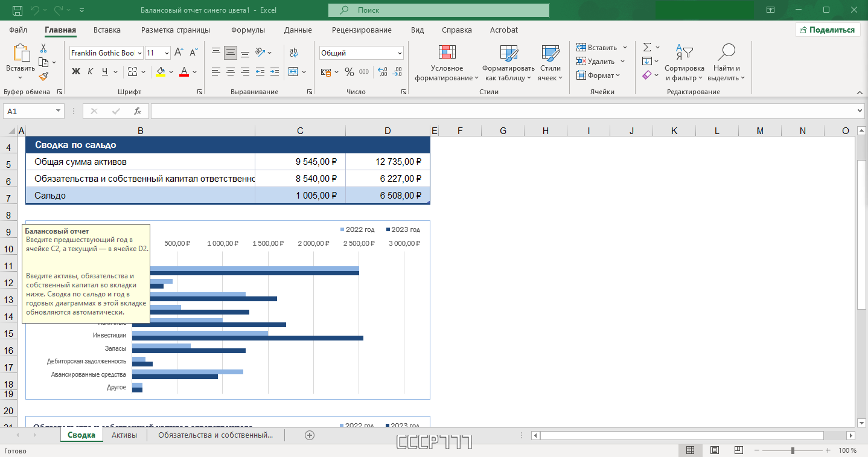The image size is (868, 457).
Task: Select the Format Painter brush icon
Action: pyautogui.click(x=43, y=76)
